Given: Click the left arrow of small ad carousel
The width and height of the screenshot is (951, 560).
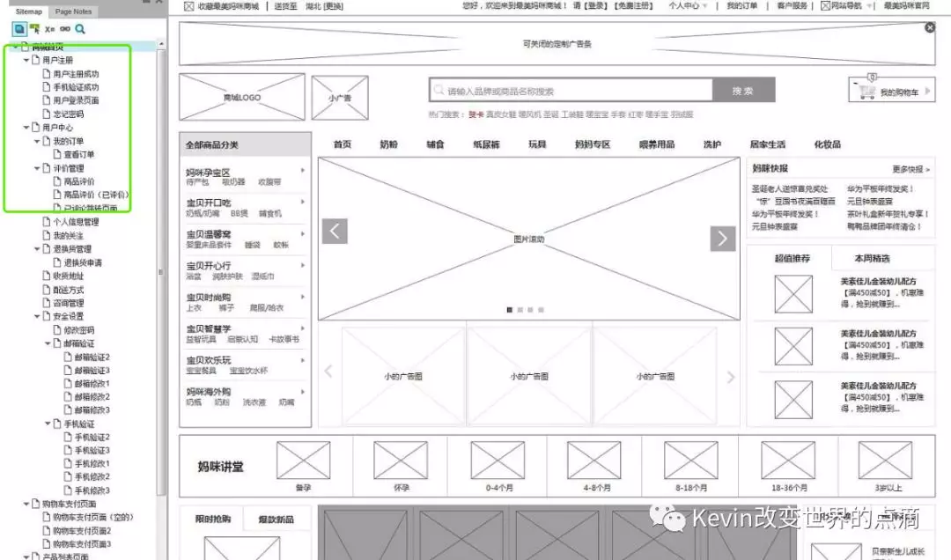Looking at the screenshot, I should pos(328,372).
